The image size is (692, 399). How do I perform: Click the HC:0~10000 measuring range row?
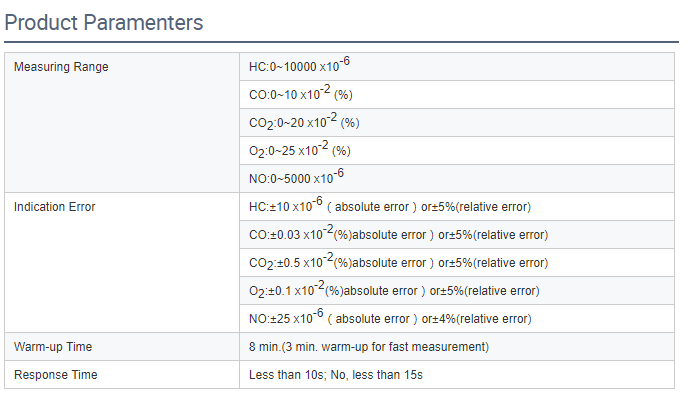pyautogui.click(x=457, y=67)
